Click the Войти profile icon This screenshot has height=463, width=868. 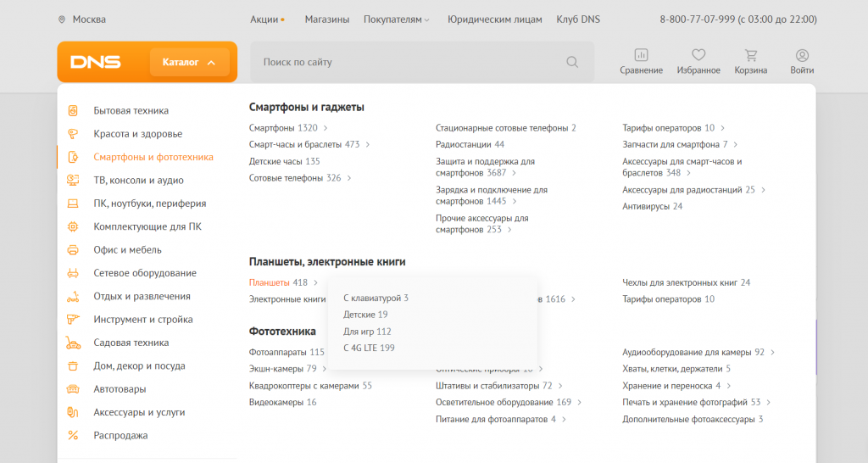coord(802,55)
